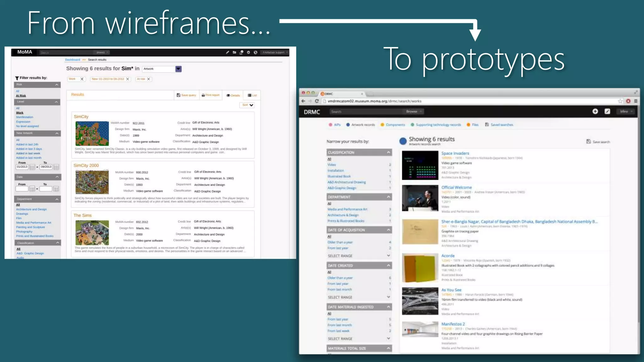Click browser back arrow in DRMC window
The image size is (644, 362).
click(x=303, y=101)
